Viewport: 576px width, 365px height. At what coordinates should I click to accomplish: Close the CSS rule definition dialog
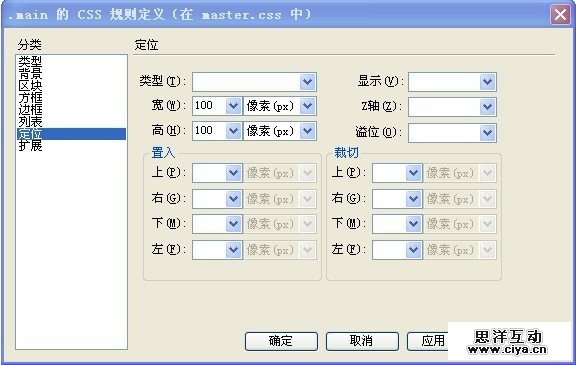coord(560,15)
